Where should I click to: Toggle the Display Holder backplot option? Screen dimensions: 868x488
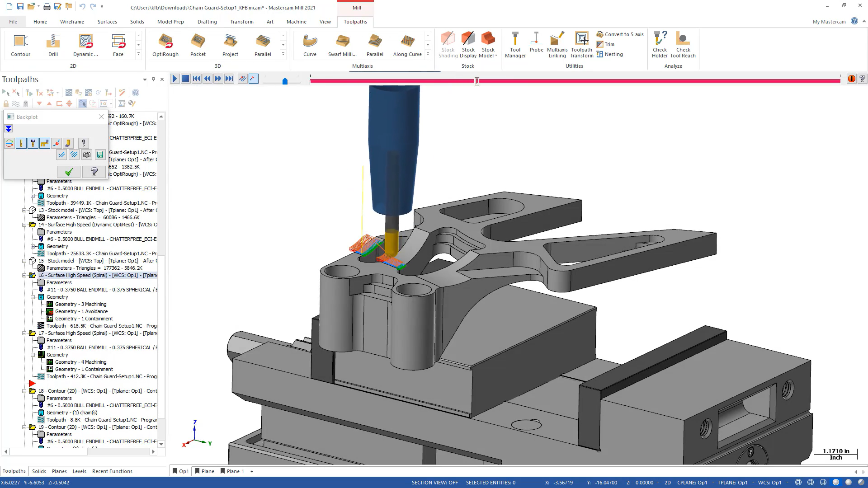click(33, 143)
